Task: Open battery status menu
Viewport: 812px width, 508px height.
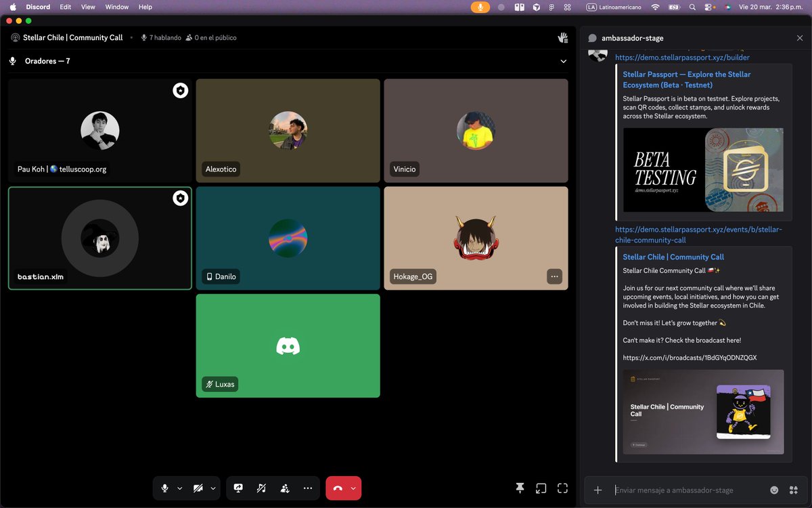Action: tap(674, 7)
